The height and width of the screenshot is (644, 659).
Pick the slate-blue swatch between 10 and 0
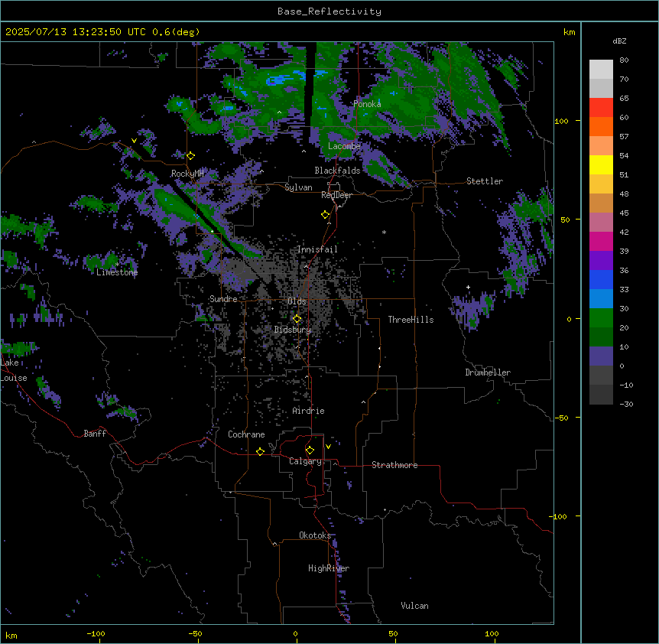[601, 356]
